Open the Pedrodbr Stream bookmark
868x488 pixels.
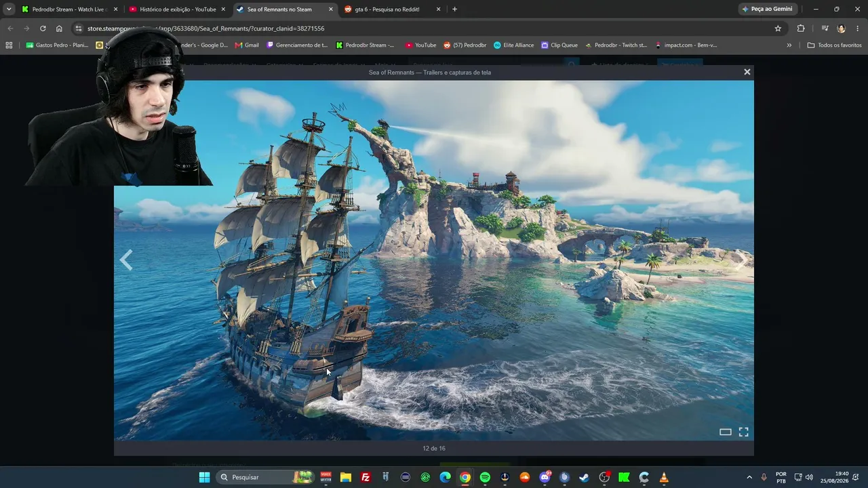coord(365,45)
